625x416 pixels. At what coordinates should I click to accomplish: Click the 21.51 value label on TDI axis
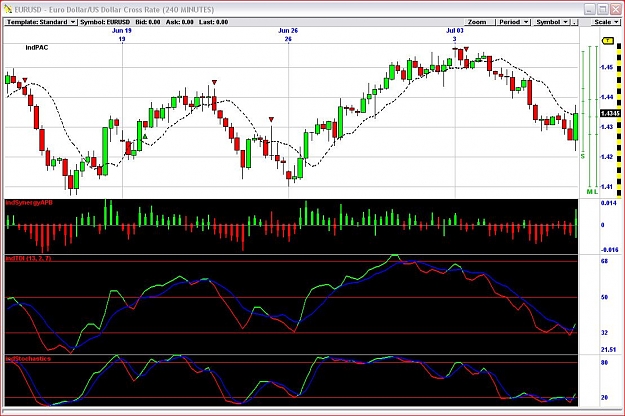coord(608,349)
